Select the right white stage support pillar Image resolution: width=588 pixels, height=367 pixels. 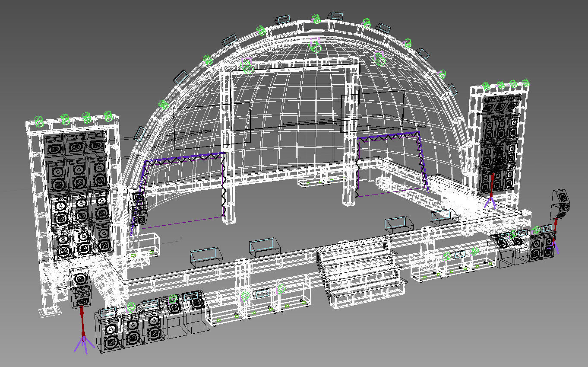352,132
